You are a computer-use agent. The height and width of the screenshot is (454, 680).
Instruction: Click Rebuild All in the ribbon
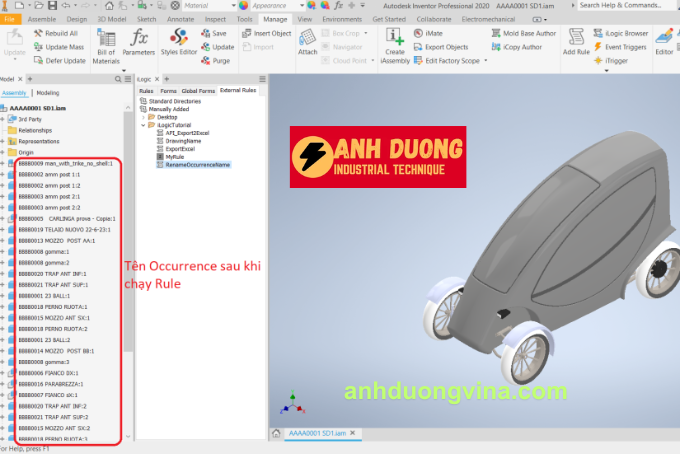pos(60,33)
